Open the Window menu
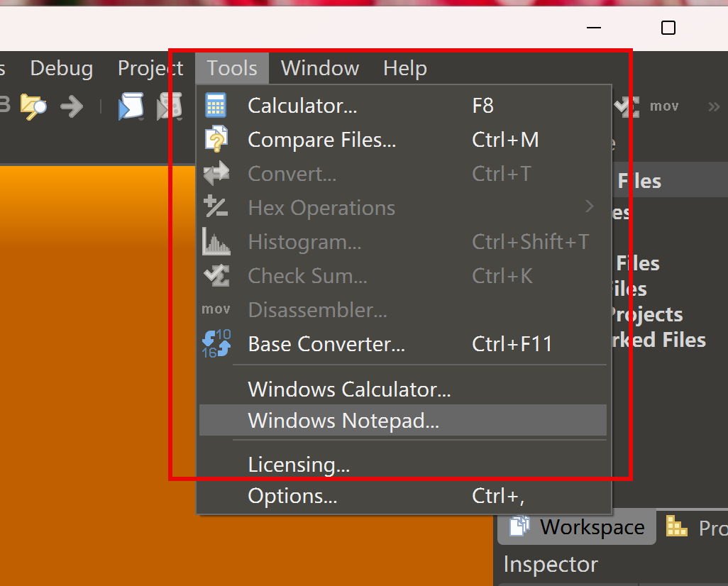 [320, 68]
